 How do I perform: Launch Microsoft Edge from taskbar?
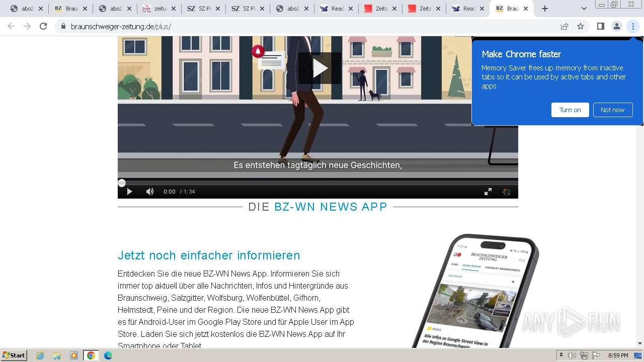[108, 355]
